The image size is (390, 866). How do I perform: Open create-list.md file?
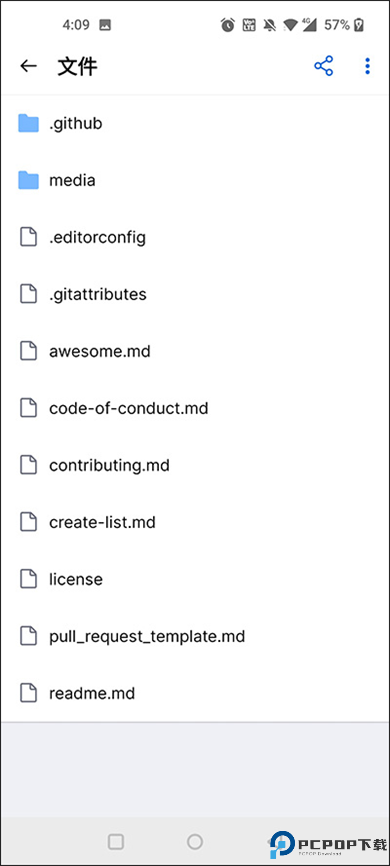coord(195,522)
